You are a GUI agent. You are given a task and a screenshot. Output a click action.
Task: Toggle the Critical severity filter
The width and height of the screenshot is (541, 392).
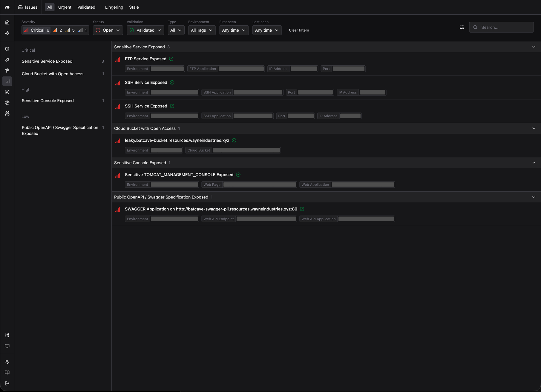(37, 30)
